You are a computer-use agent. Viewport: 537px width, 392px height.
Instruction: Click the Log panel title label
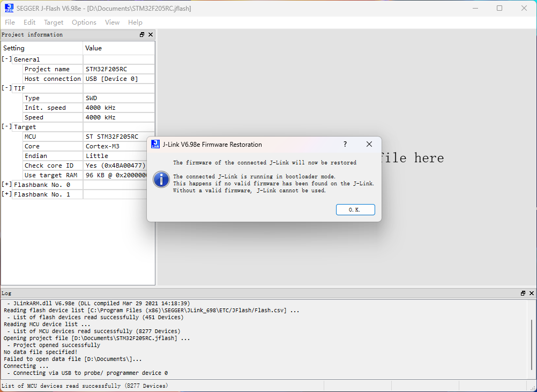6,293
